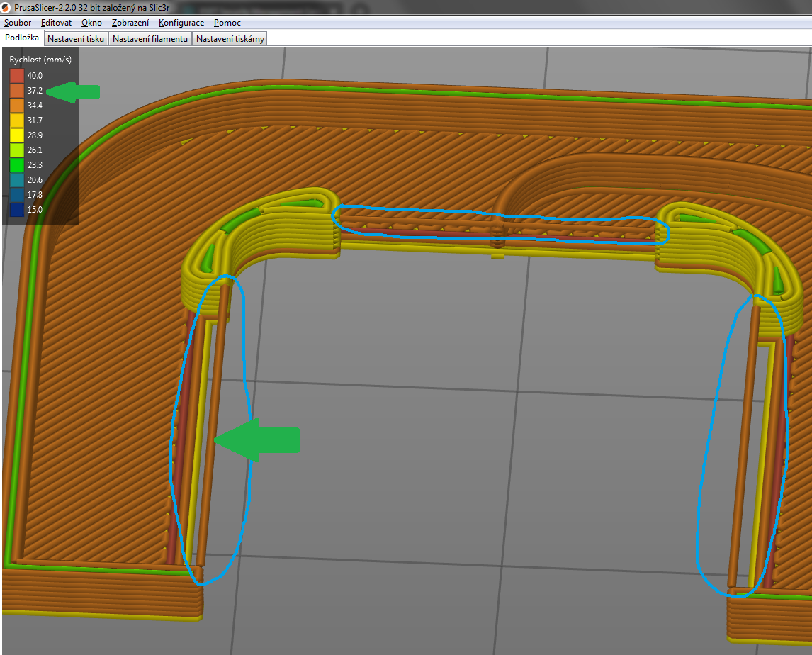The height and width of the screenshot is (655, 812).
Task: Click the 37.2 speed legend swatch
Action: click(17, 91)
